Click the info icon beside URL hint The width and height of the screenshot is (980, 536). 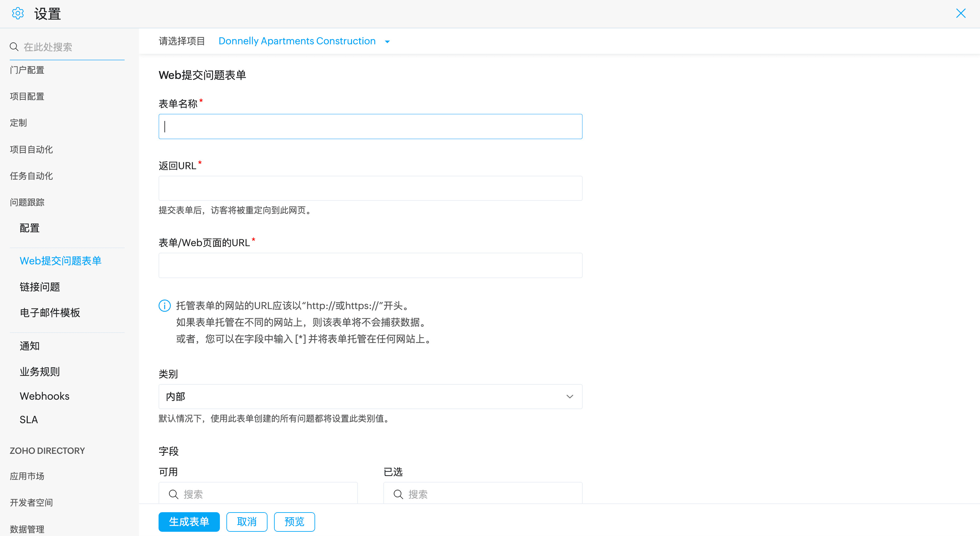point(164,305)
